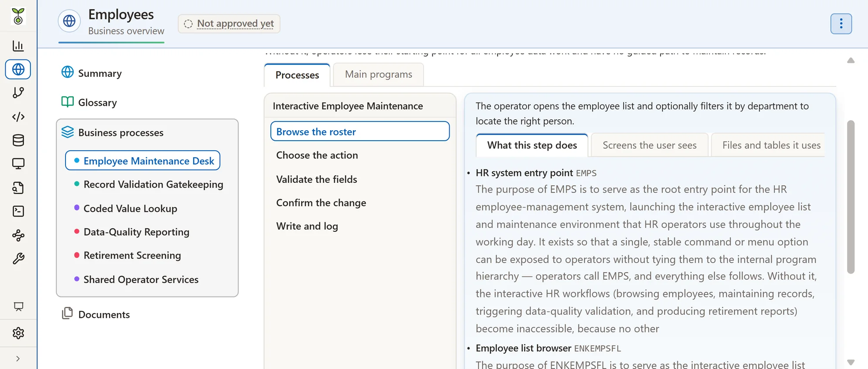This screenshot has width=868, height=369.
Task: Select the Choose the action step
Action: click(x=360, y=155)
